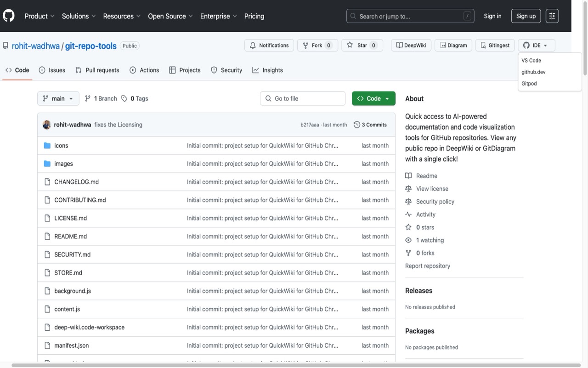This screenshot has height=368, width=588.
Task: Select the Code tab
Action: (17, 70)
